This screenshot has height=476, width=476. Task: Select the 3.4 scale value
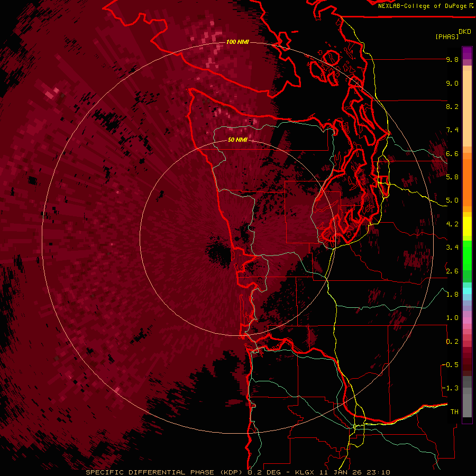[x=452, y=248]
